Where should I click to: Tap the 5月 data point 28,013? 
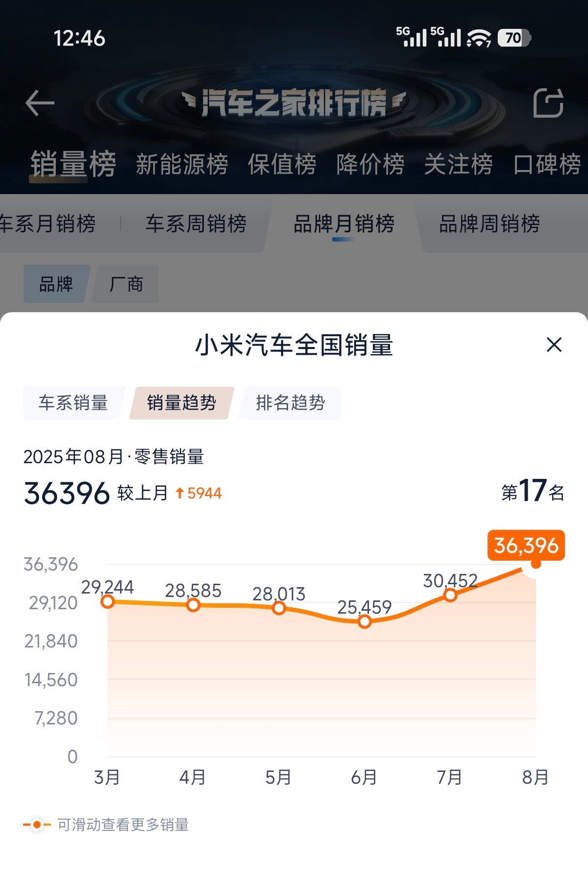(279, 608)
